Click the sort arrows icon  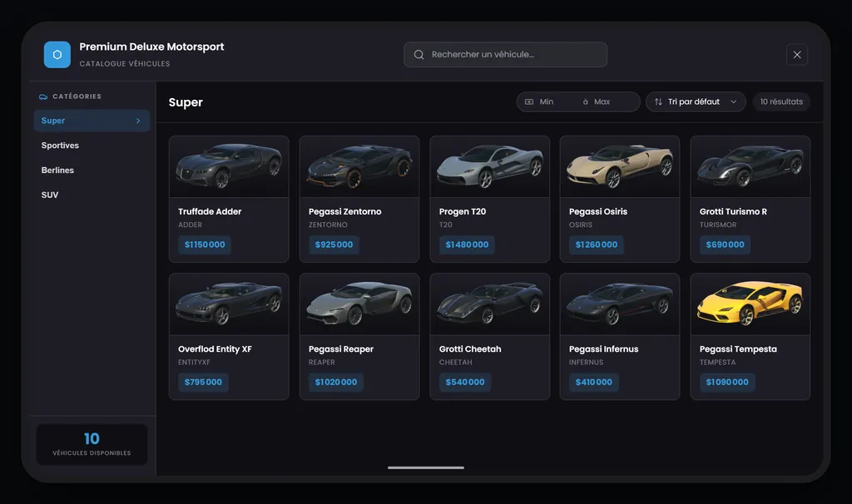pyautogui.click(x=658, y=102)
